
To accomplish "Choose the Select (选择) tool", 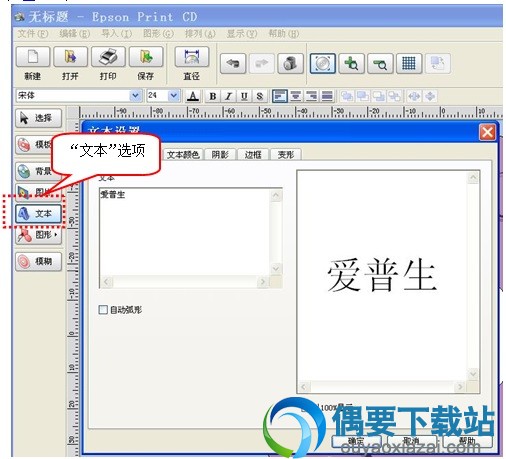I will pyautogui.click(x=39, y=118).
